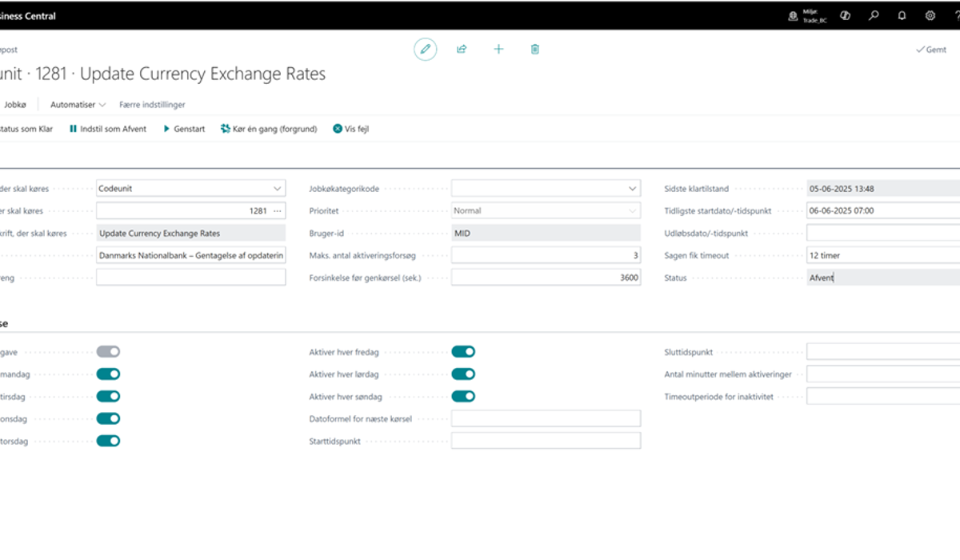Click the object ID field showing 1281
960x560 pixels.
point(190,211)
